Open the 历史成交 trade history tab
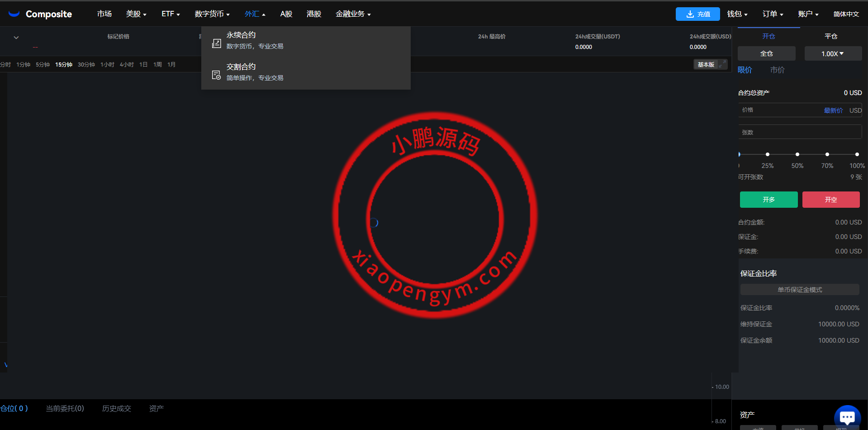The height and width of the screenshot is (430, 868). pos(117,408)
